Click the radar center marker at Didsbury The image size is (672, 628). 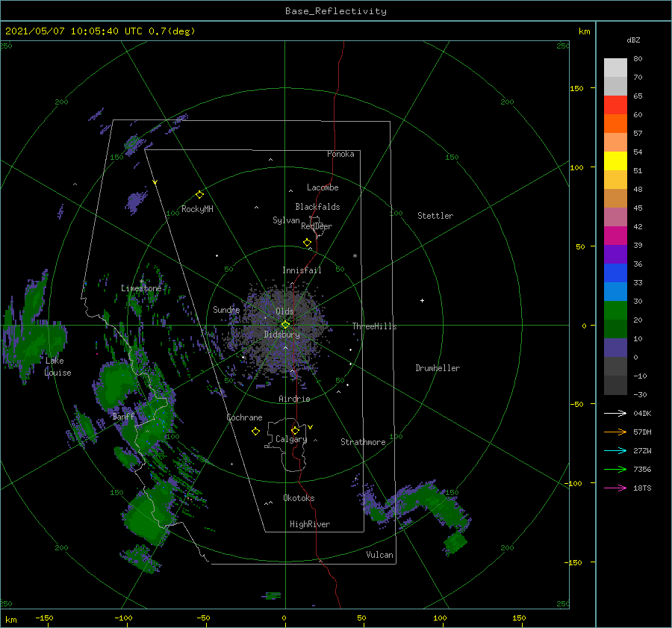[x=285, y=325]
